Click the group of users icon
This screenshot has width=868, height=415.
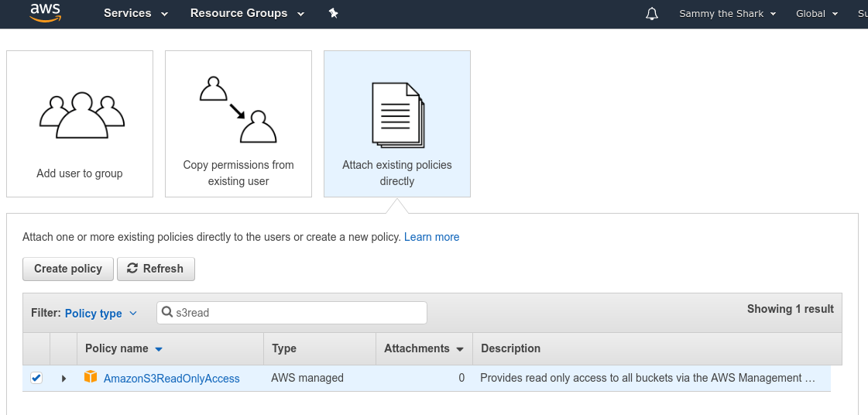[82, 115]
